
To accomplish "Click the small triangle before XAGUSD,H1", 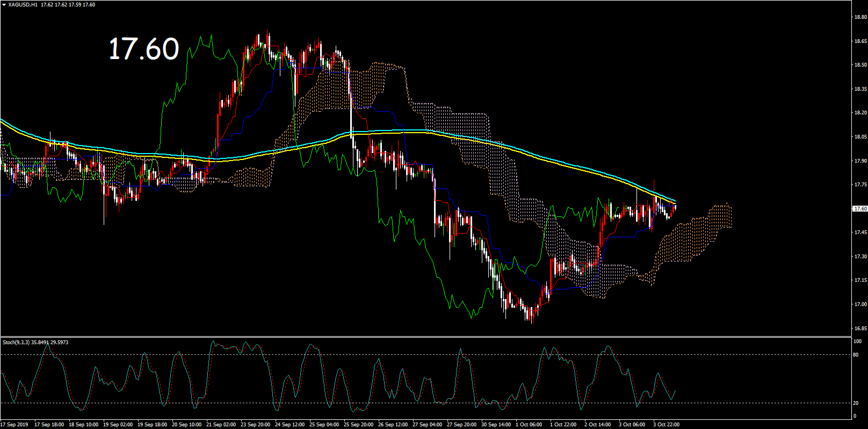I will [4, 5].
